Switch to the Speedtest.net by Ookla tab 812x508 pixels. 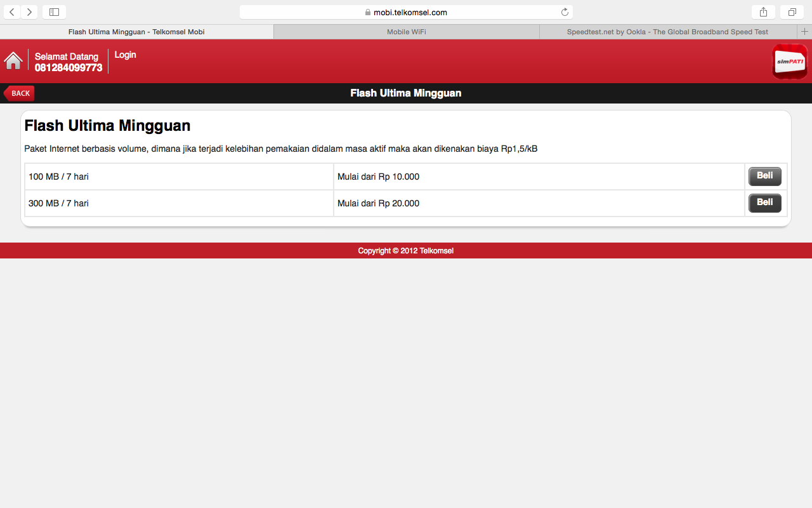(667, 32)
